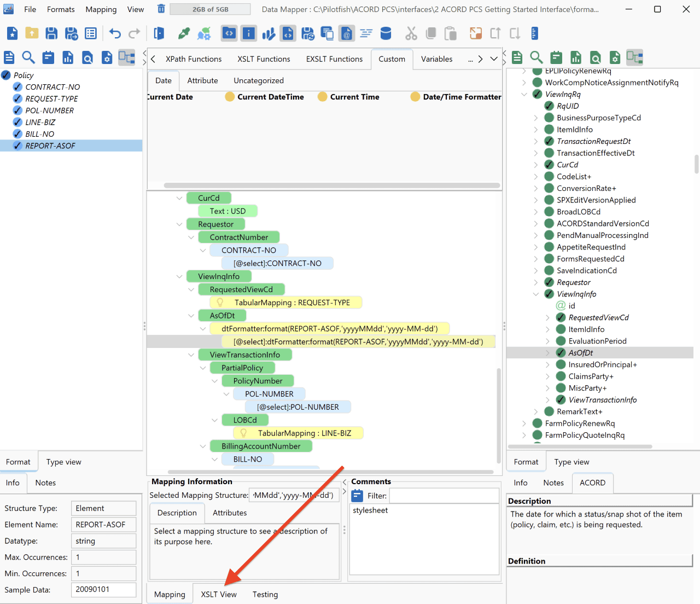
Task: Open the File menu
Action: pyautogui.click(x=30, y=9)
